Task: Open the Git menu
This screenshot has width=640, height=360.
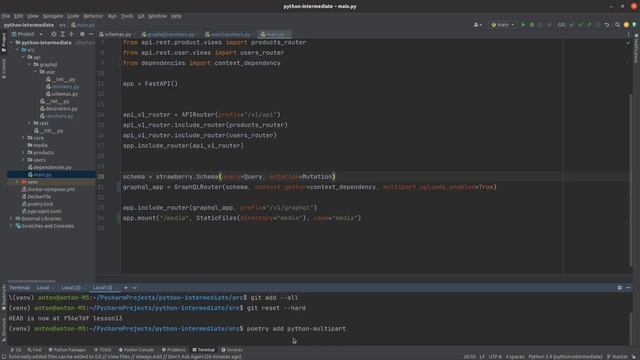Action: (141, 16)
